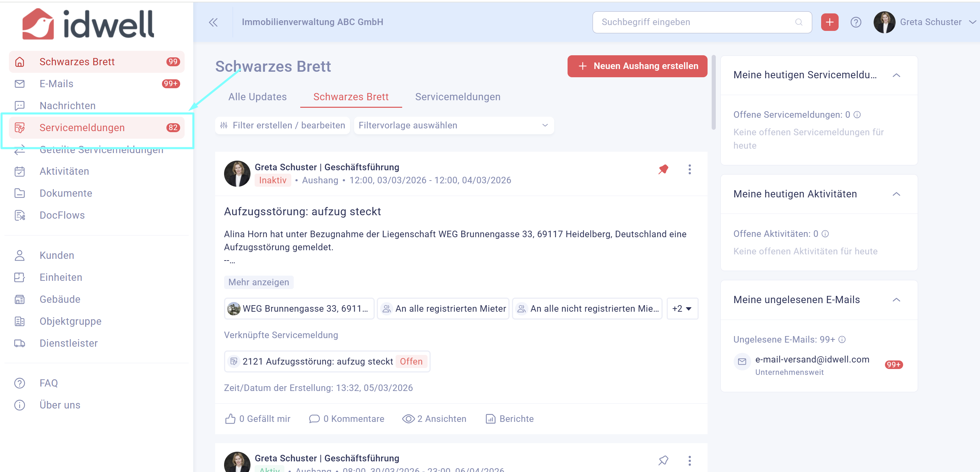Click the Kommentare speech bubble icon
Viewport: 980px width, 472px height.
pyautogui.click(x=314, y=419)
